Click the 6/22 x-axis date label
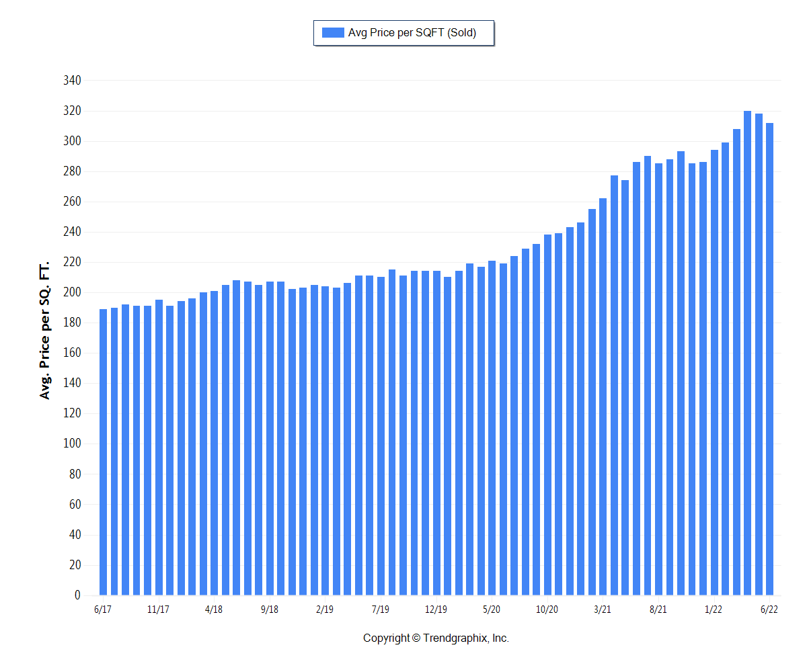Screen dimensions: 807x672 click(769, 610)
